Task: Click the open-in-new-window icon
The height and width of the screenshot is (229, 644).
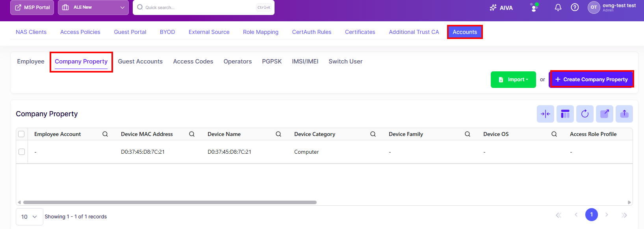Action: 605,114
